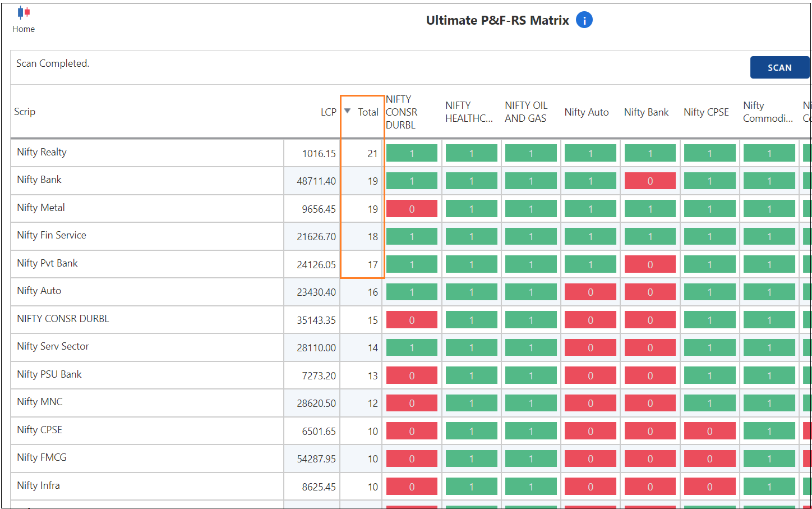Image resolution: width=812 pixels, height=509 pixels.
Task: Select LCP value 35143.35
Action: point(316,320)
